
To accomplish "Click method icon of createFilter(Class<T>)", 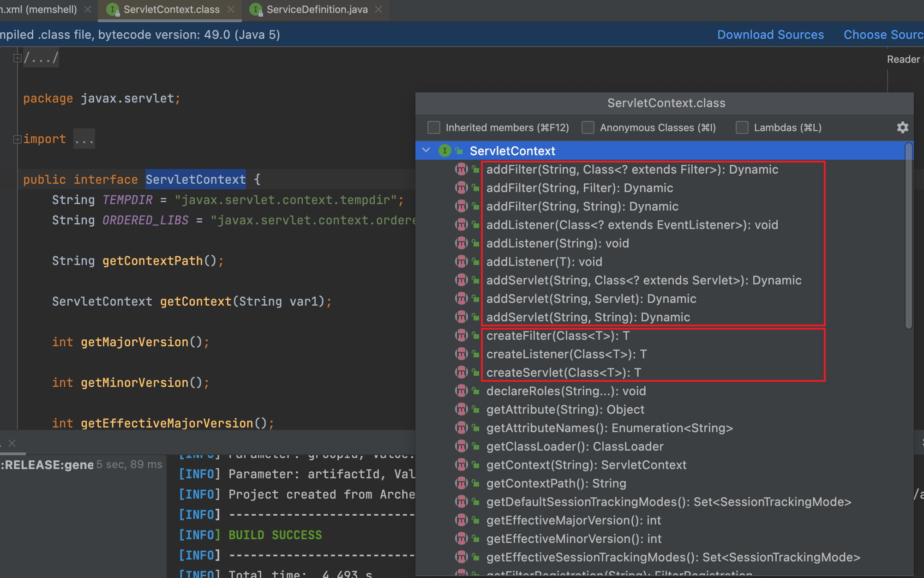I will pyautogui.click(x=462, y=336).
